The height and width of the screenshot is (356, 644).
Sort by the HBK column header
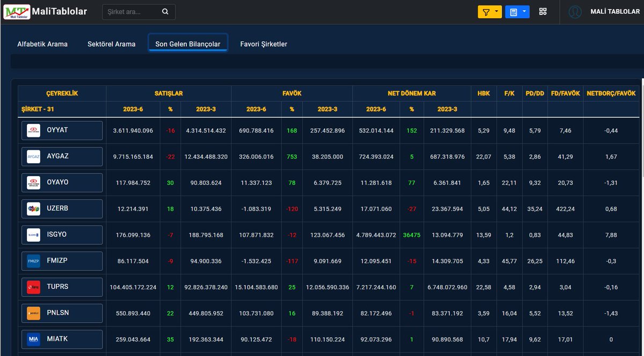pos(484,93)
